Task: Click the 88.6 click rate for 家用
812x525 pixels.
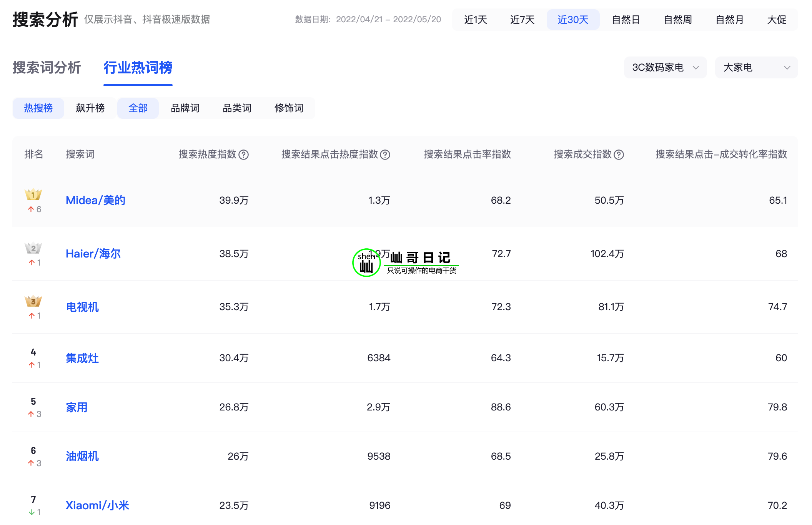Action: [x=501, y=407]
